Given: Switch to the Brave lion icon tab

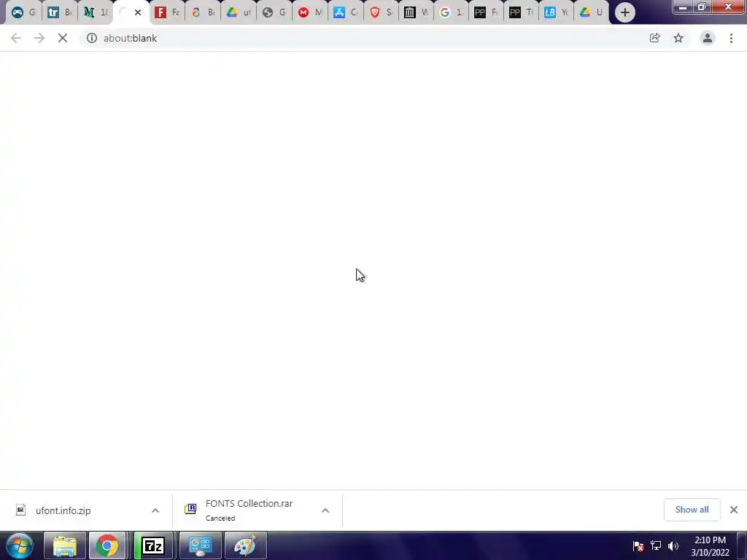Looking at the screenshot, I should pyautogui.click(x=381, y=12).
